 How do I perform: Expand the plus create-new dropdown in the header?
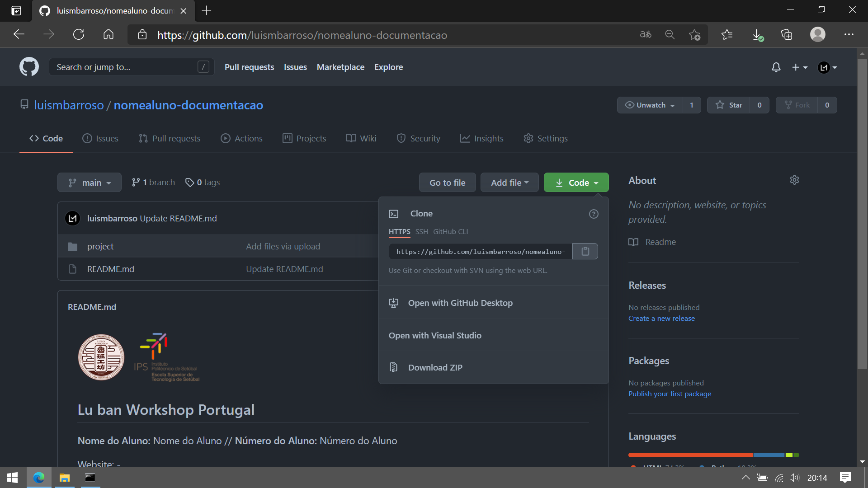(799, 67)
